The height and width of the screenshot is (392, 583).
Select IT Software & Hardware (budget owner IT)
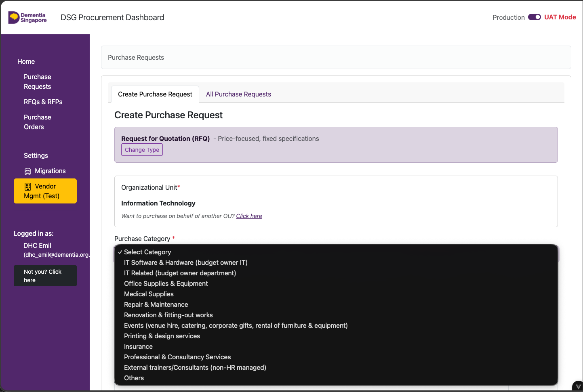point(336,262)
